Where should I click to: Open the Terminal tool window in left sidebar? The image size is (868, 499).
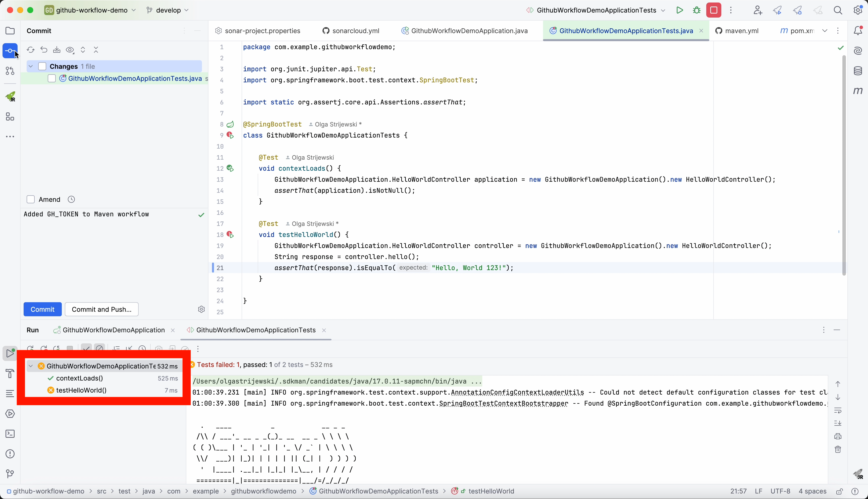point(10,434)
